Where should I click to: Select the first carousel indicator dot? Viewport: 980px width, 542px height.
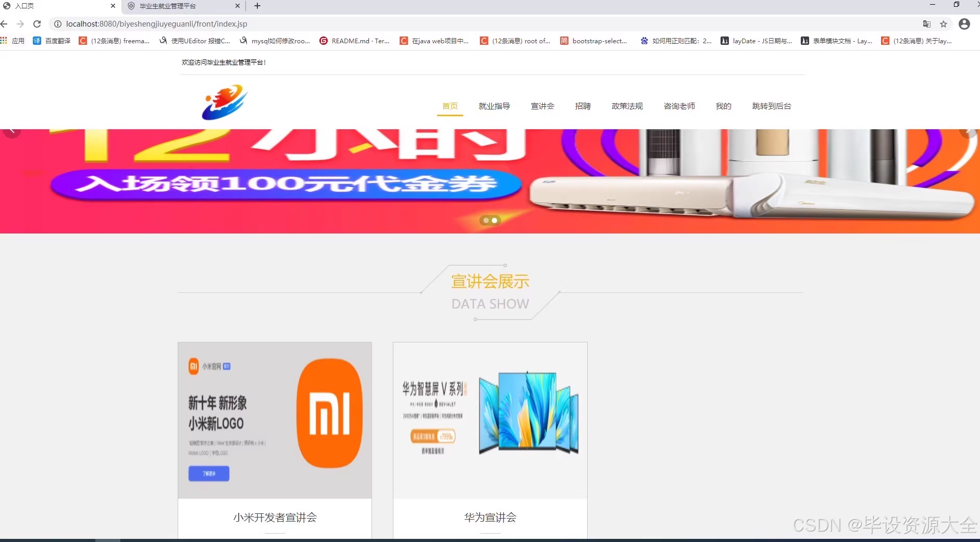(x=486, y=220)
